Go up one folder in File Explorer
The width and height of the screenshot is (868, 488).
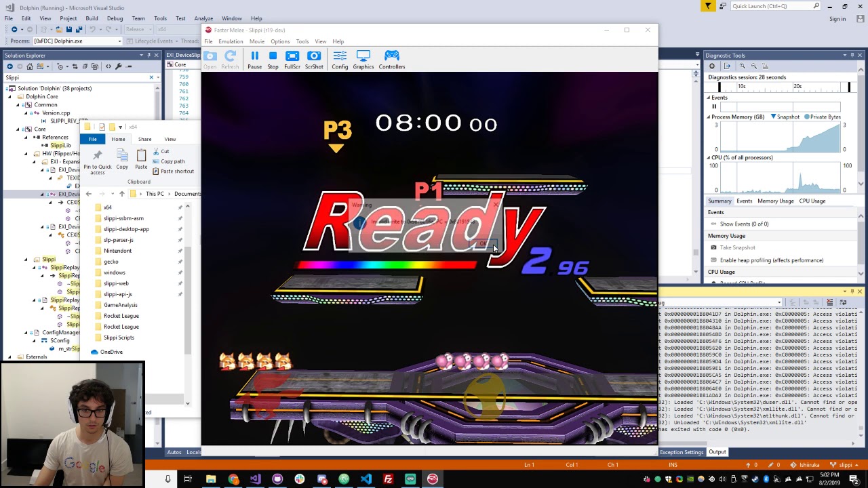(122, 194)
